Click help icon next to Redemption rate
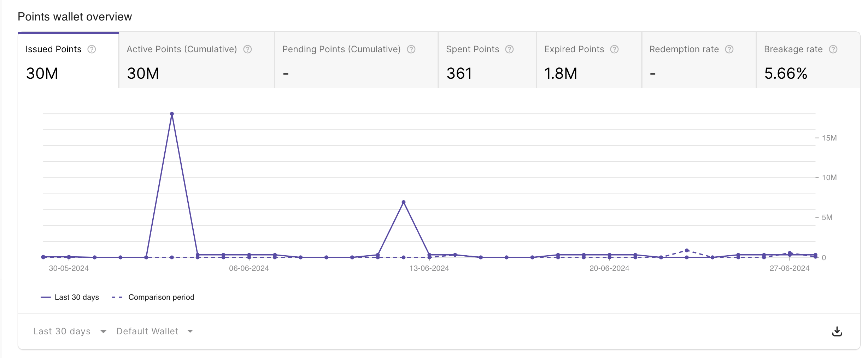This screenshot has height=358, width=868. (729, 49)
